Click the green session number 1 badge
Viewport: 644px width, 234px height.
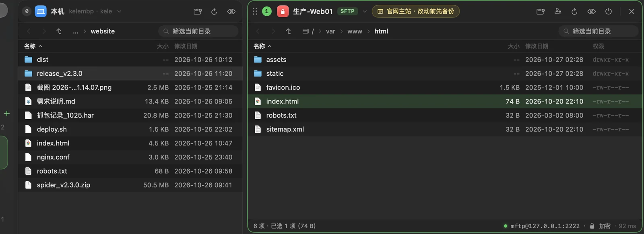coord(266,11)
